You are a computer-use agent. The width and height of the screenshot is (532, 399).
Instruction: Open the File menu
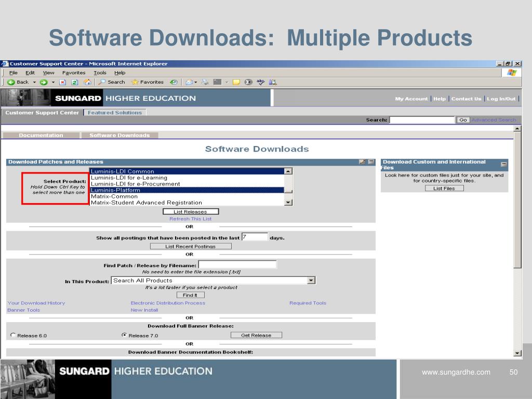[13, 73]
